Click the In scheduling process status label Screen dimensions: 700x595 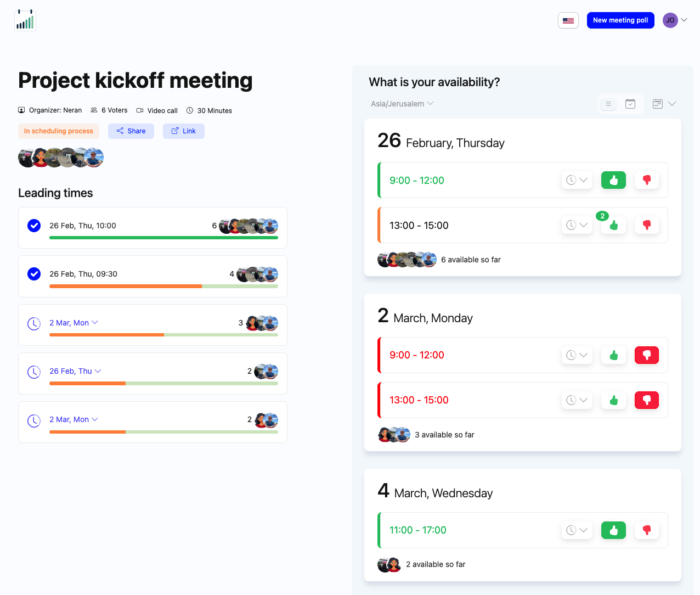click(58, 131)
